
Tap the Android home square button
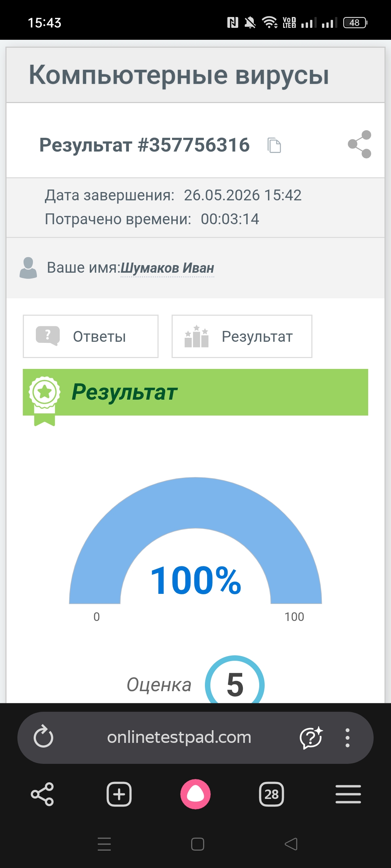click(198, 844)
